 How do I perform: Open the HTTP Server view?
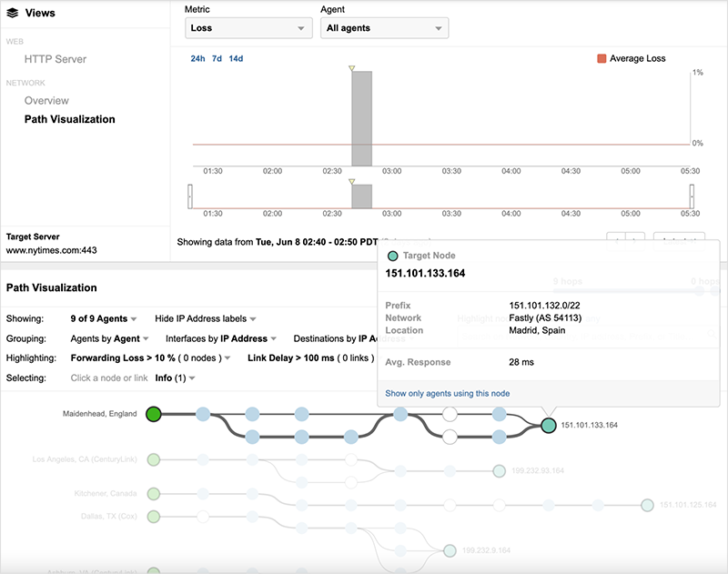56,59
